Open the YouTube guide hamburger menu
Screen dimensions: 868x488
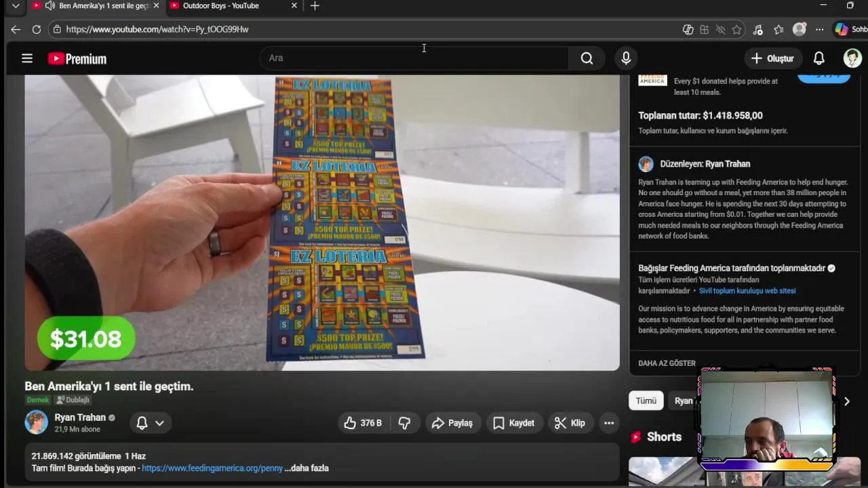pyautogui.click(x=27, y=58)
